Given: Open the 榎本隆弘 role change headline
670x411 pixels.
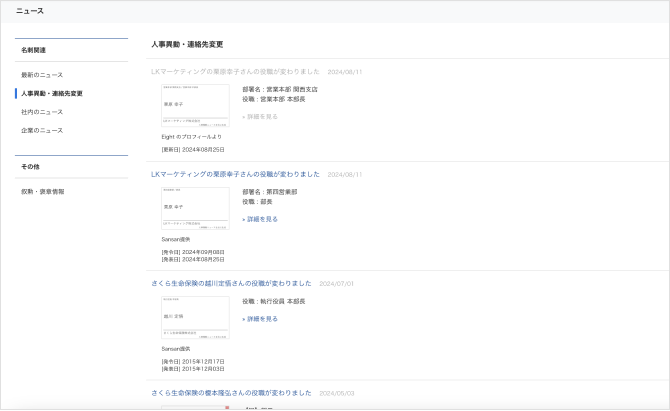Looking at the screenshot, I should click(x=232, y=393).
